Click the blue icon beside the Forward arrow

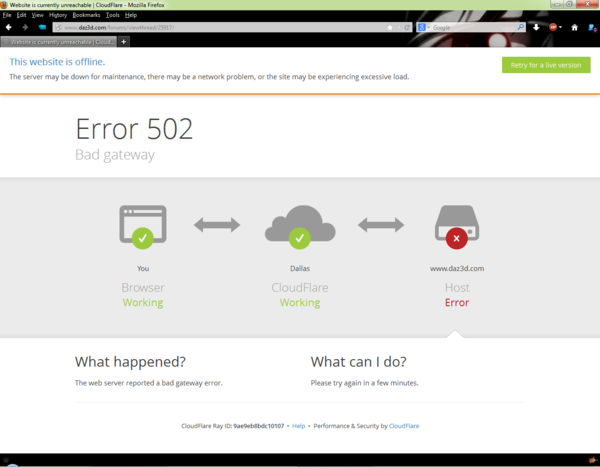[x=42, y=27]
